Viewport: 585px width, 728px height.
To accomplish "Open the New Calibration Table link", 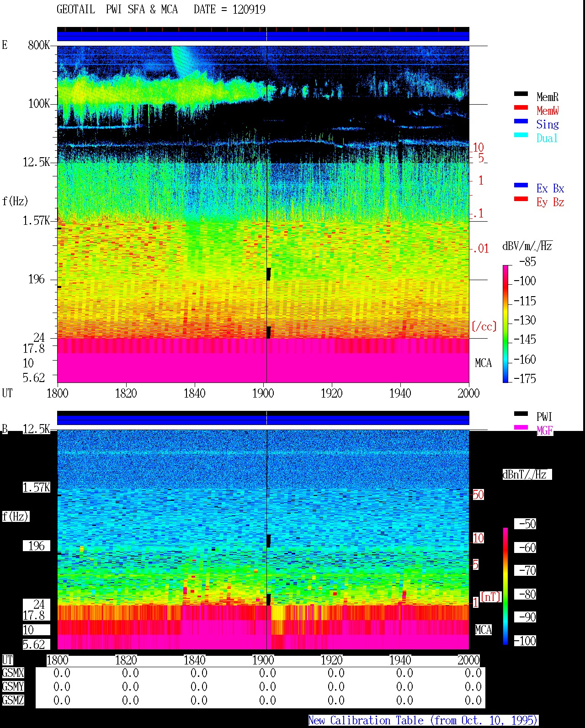I will (x=423, y=721).
